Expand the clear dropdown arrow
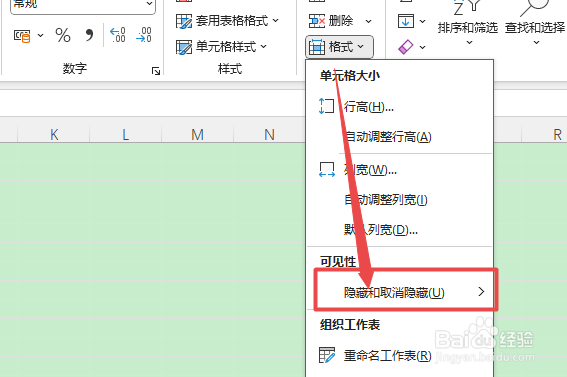Image resolution: width=567 pixels, height=377 pixels. point(422,47)
